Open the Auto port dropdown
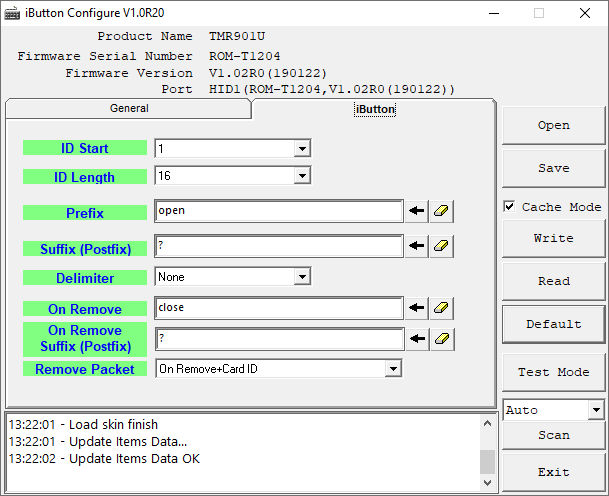The width and height of the screenshot is (609, 496). click(x=596, y=410)
